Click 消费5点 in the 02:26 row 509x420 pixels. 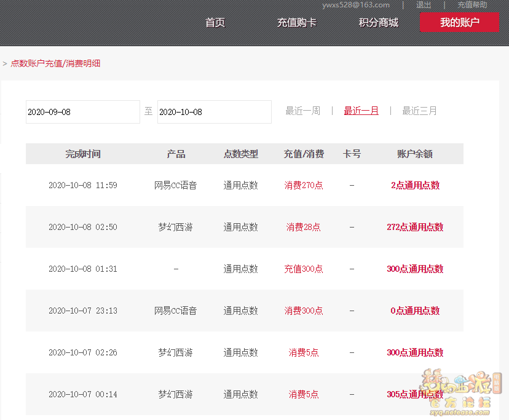pyautogui.click(x=304, y=352)
